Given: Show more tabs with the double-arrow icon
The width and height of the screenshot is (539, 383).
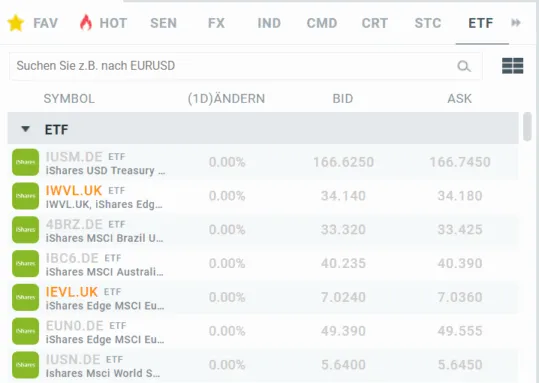Looking at the screenshot, I should [516, 23].
